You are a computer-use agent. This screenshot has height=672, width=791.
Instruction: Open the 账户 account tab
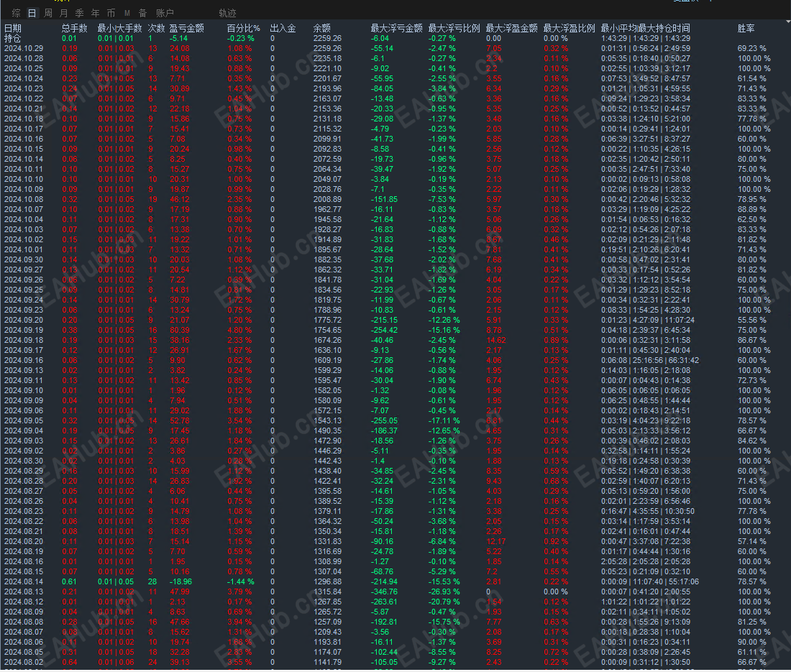(165, 13)
